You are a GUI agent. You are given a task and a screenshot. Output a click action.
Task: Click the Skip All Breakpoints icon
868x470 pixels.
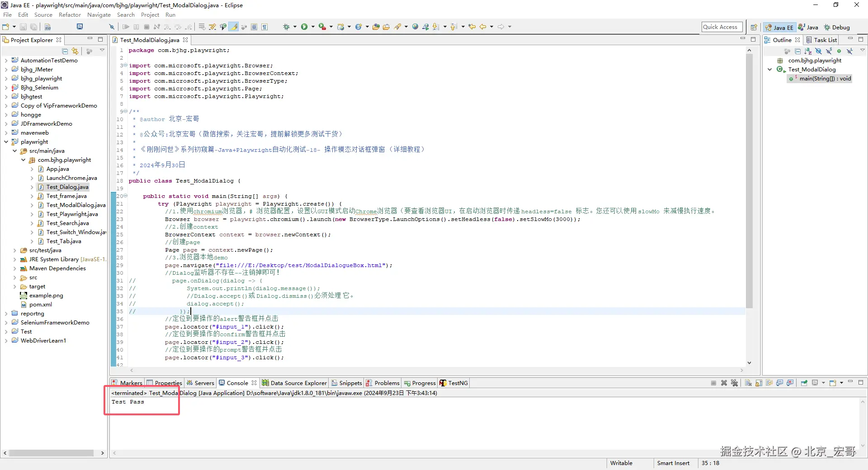tap(112, 27)
